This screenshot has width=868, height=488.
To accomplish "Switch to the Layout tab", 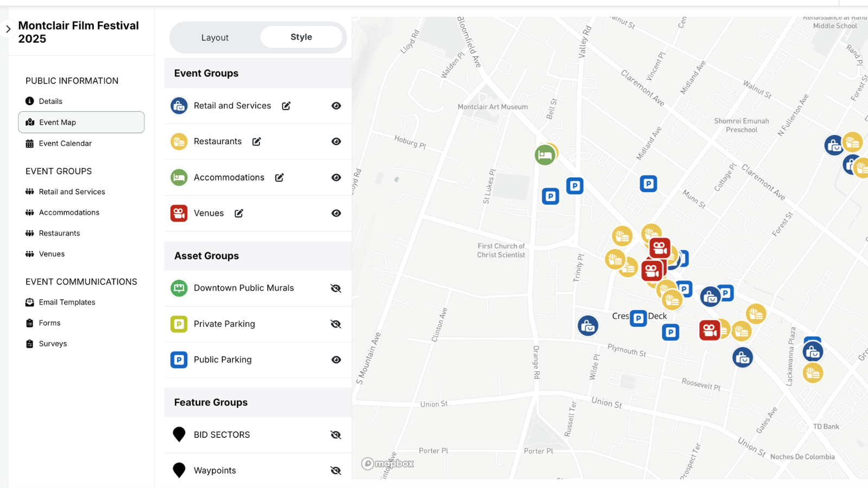I will (x=215, y=37).
